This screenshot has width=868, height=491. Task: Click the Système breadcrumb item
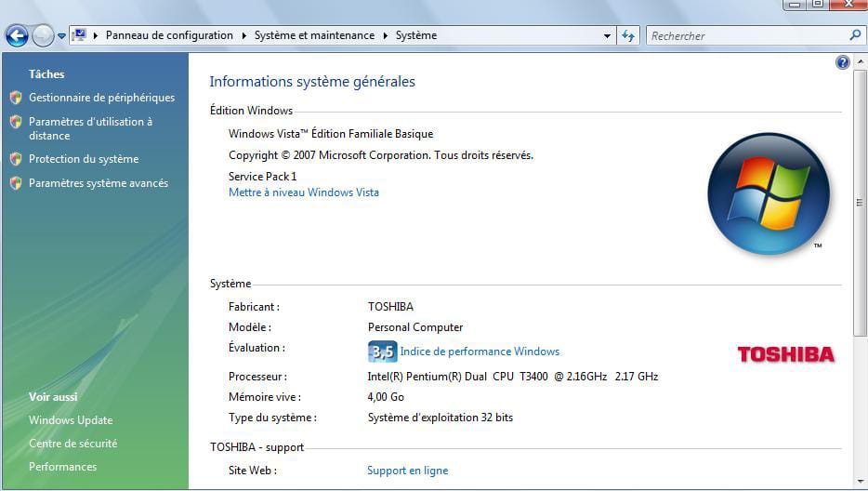pos(416,35)
